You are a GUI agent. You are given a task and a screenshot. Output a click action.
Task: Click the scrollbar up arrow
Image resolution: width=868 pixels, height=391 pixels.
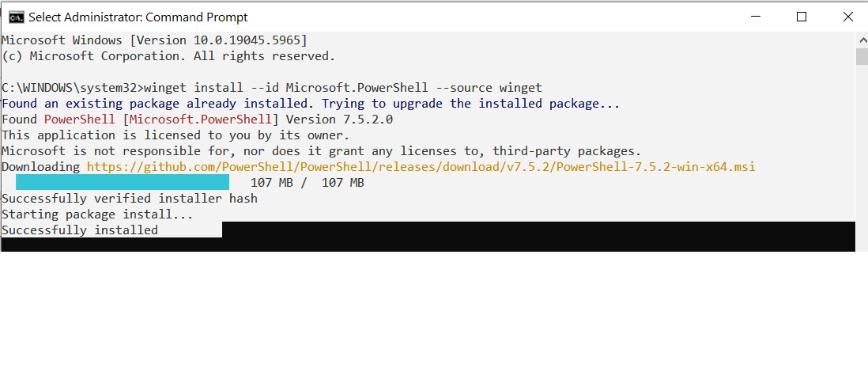(862, 40)
